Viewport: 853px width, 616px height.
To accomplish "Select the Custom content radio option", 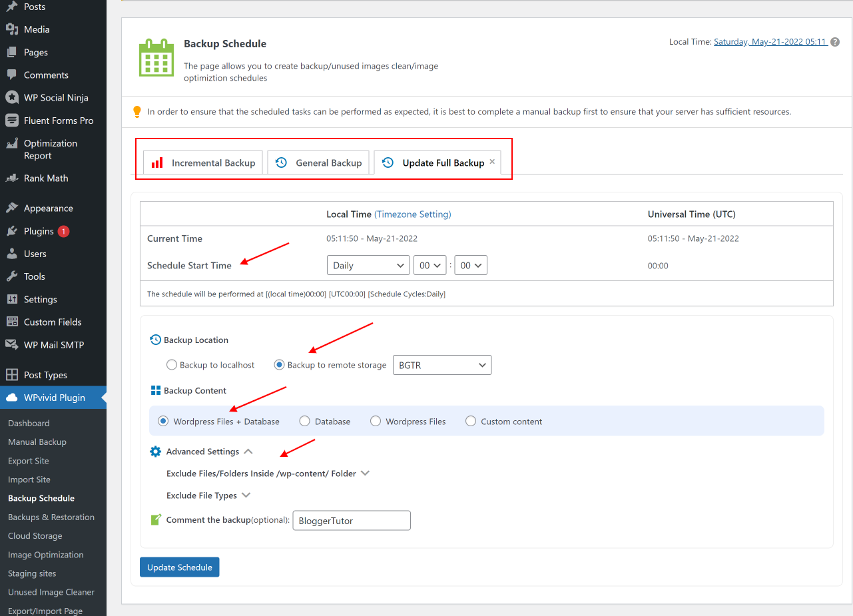I will click(471, 421).
